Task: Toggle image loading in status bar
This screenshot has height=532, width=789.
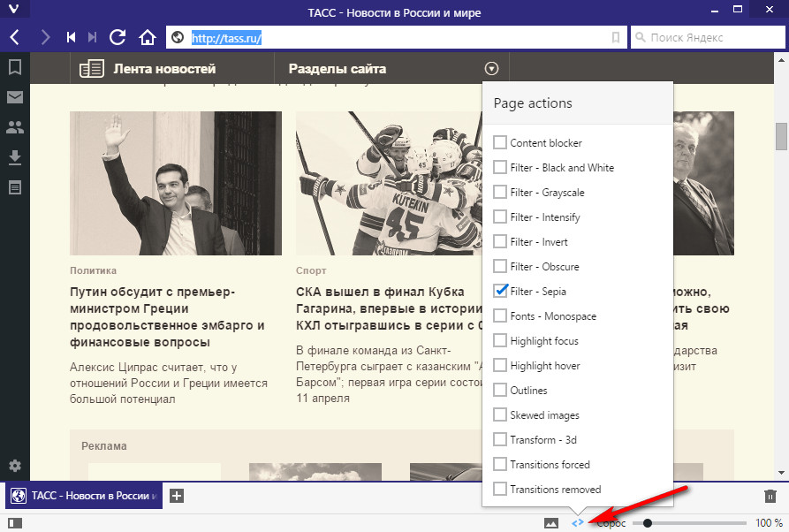Action: tap(551, 523)
